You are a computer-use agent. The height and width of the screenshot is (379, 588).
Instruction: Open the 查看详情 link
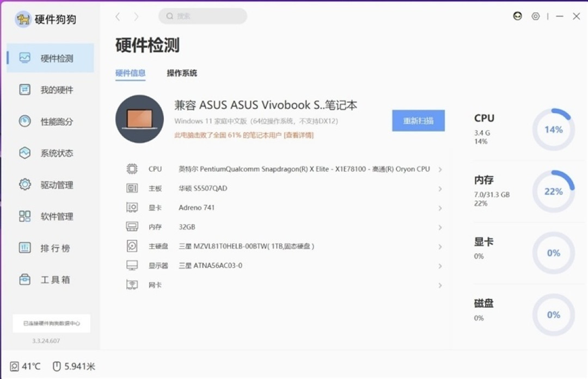tap(299, 135)
